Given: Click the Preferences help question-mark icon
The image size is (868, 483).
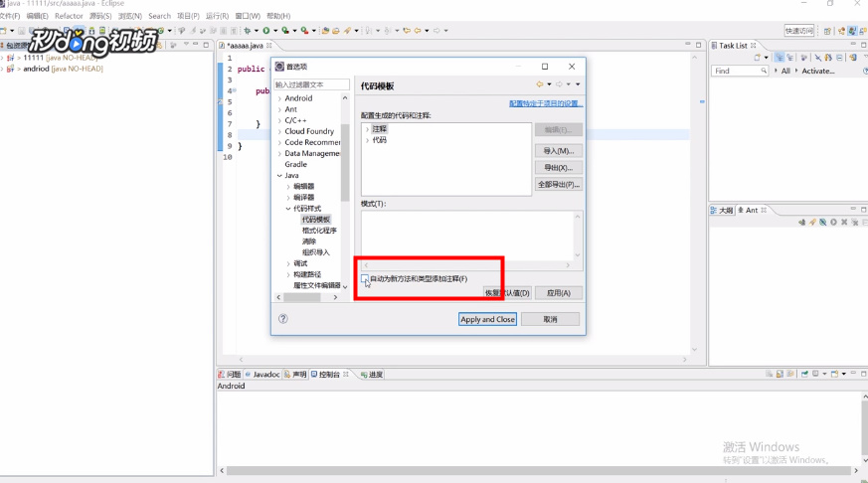Looking at the screenshot, I should (x=283, y=319).
